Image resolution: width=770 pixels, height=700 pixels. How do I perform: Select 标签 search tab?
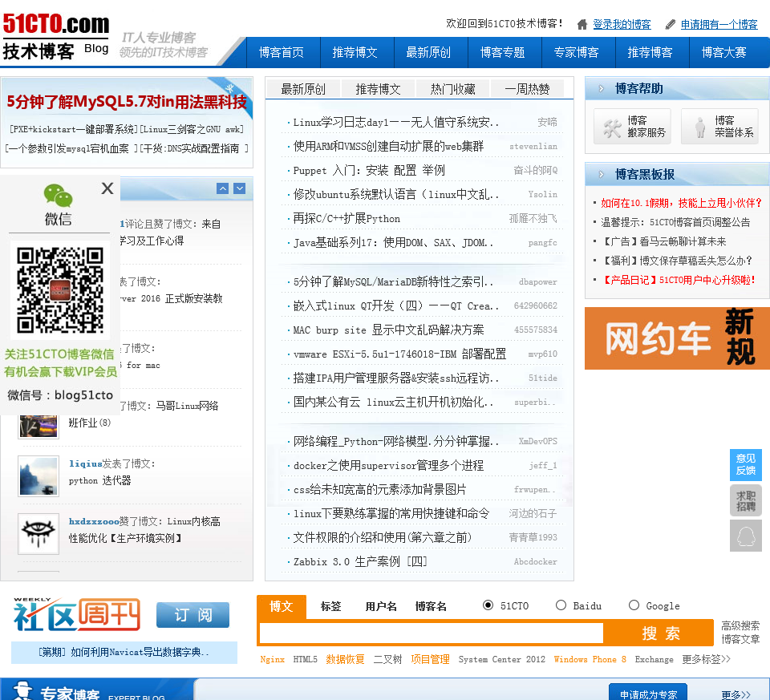point(331,607)
